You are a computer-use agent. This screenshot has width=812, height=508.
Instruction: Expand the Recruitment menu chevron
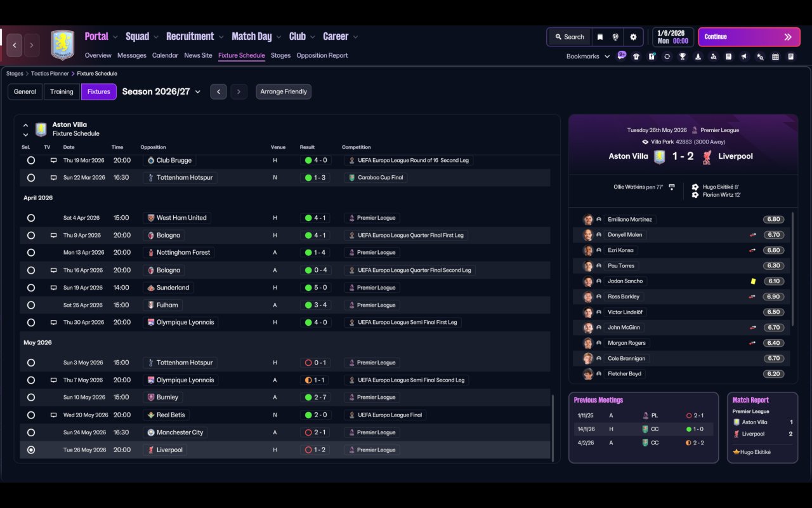tap(221, 37)
